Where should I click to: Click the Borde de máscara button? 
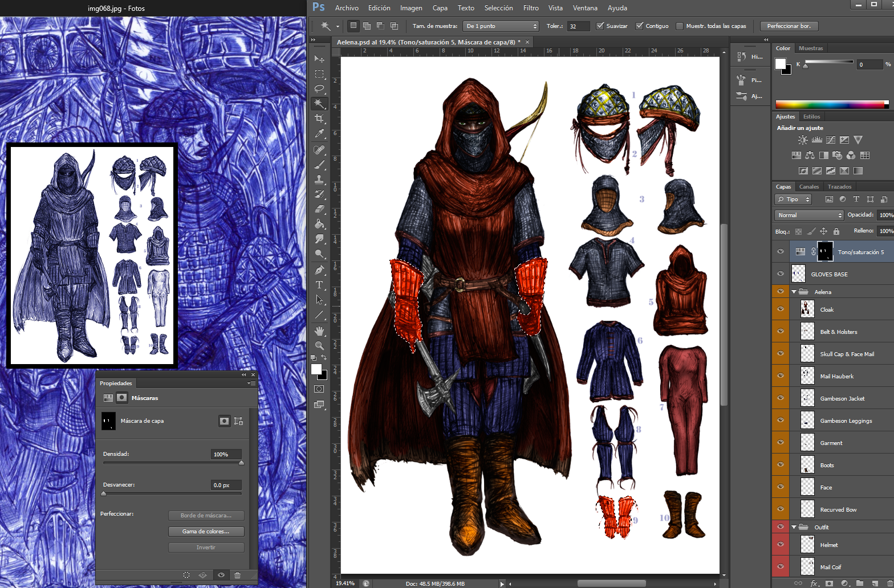206,515
